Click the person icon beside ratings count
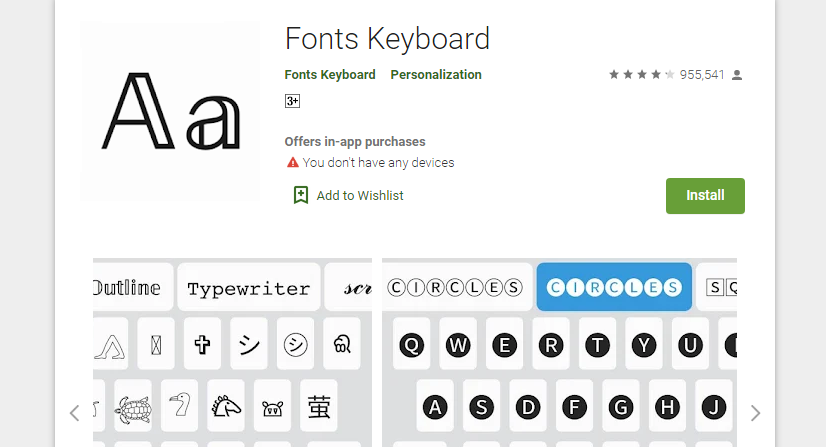 (737, 75)
